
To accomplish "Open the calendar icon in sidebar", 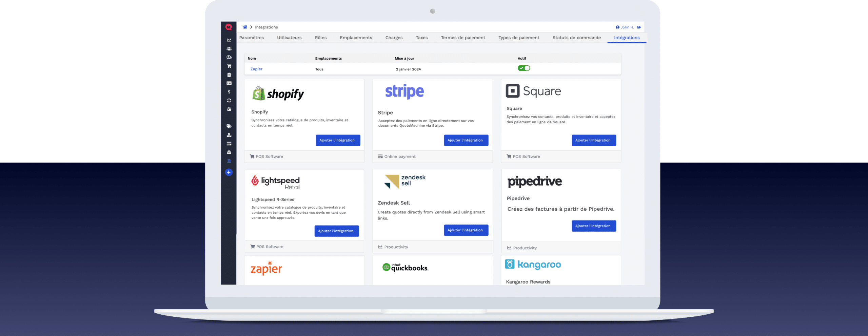I will point(229,109).
